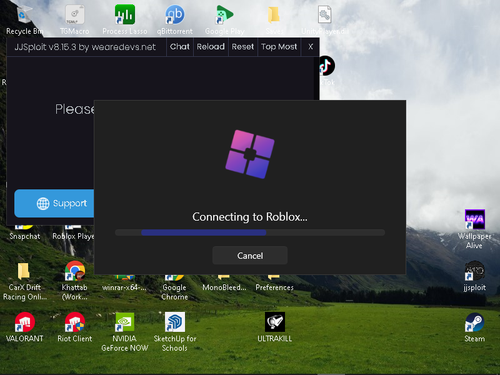Open the MonoBleed folder icon
This screenshot has width=500, height=375.
coord(224,283)
